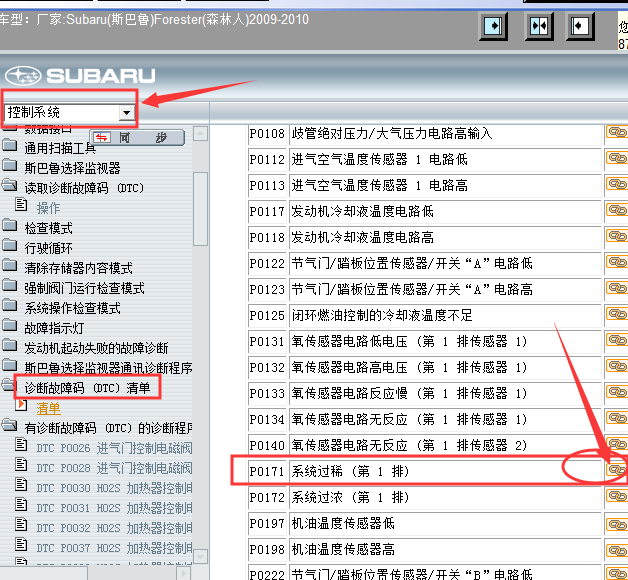The height and width of the screenshot is (580, 628).
Task: Click link icon for P0108 row
Action: point(617,132)
